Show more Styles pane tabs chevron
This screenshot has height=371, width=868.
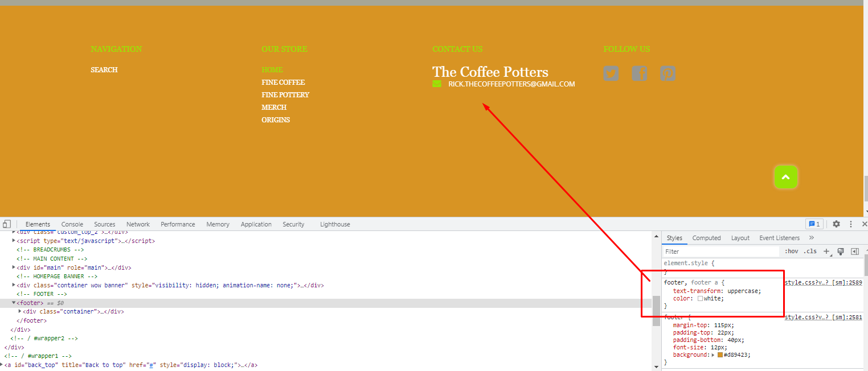pyautogui.click(x=812, y=238)
